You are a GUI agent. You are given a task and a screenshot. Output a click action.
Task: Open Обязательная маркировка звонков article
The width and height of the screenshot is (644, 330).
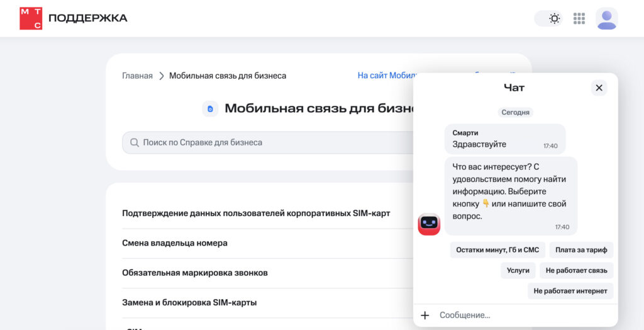195,273
